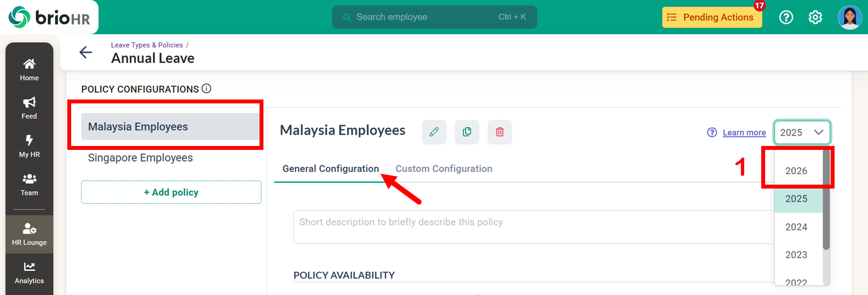
Task: Open Home from the sidebar
Action: click(29, 70)
